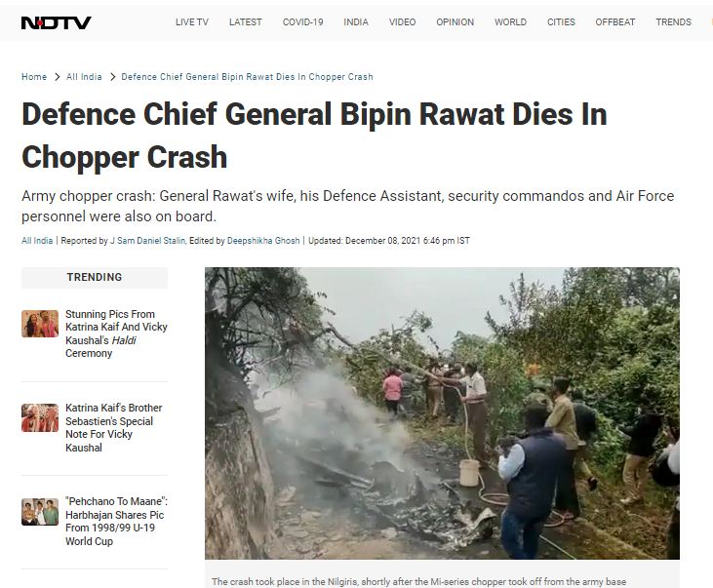Image resolution: width=713 pixels, height=588 pixels.
Task: Open Sebastien's Special Note trending story
Action: coord(114,427)
